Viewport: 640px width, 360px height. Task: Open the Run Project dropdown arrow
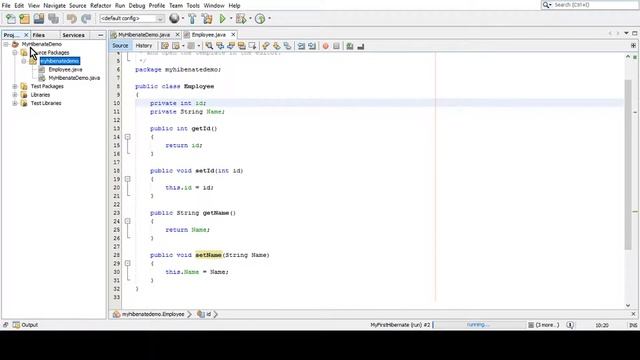coord(231,18)
